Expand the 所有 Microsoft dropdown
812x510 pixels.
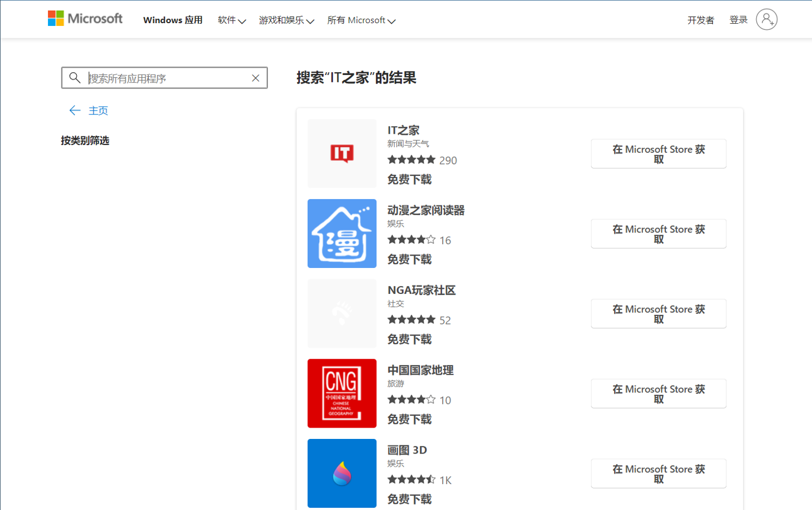tap(361, 20)
